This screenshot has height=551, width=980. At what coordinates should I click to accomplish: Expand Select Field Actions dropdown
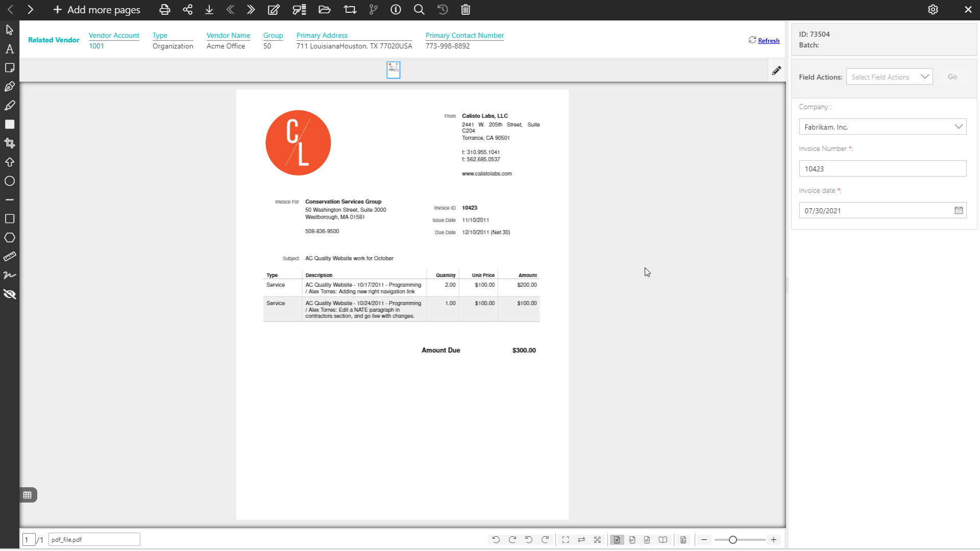tap(889, 77)
